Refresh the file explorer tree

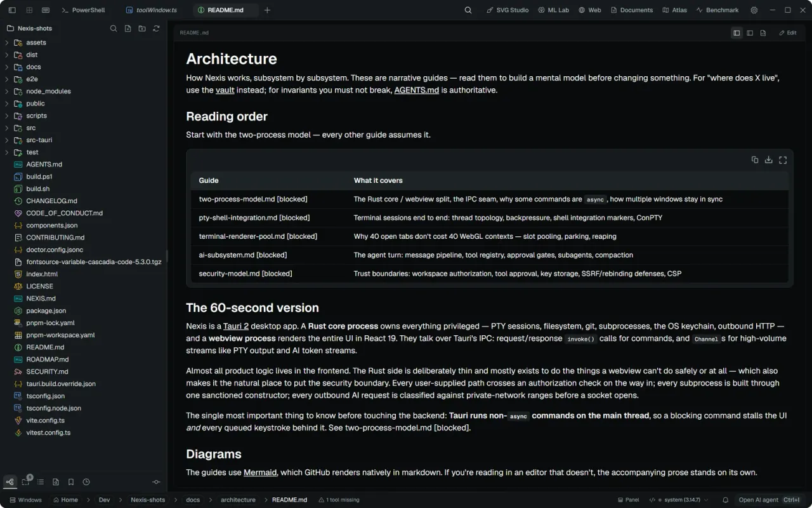pyautogui.click(x=156, y=29)
